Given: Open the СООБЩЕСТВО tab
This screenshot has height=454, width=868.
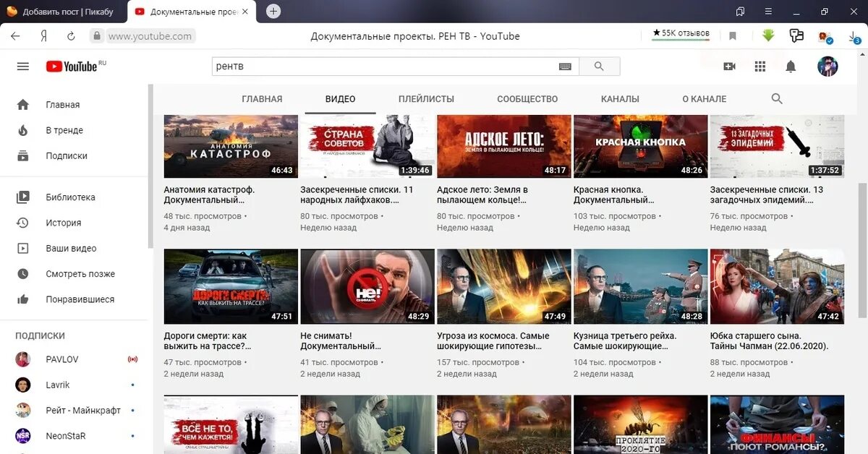Looking at the screenshot, I should 527,99.
